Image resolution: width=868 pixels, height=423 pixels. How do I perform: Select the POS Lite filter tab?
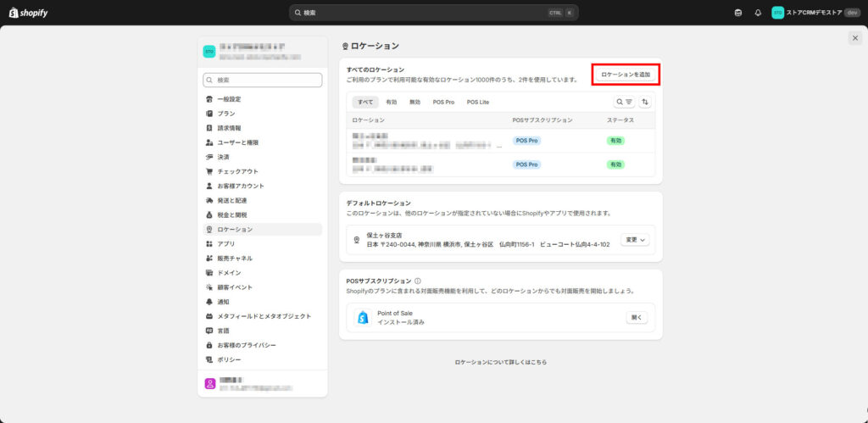coord(478,102)
